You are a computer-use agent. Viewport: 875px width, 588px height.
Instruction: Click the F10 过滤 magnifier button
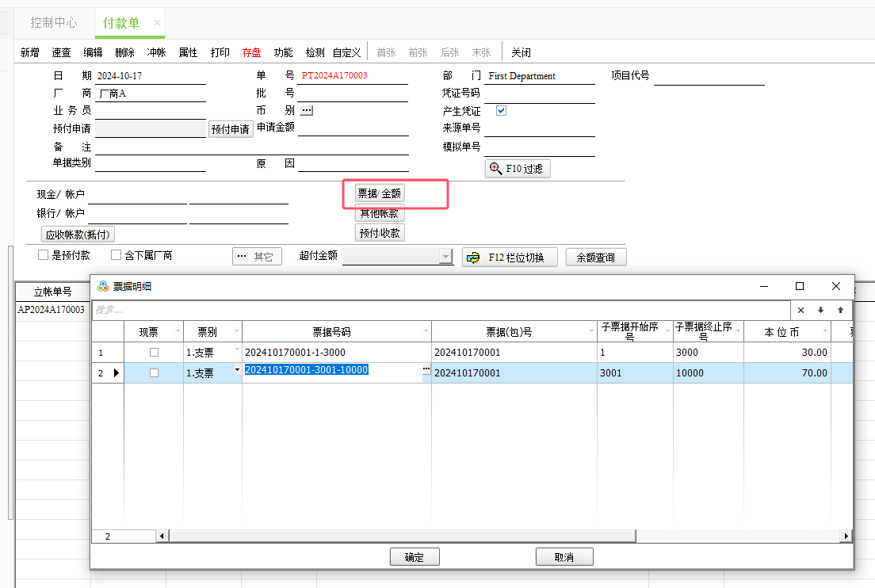coord(518,169)
